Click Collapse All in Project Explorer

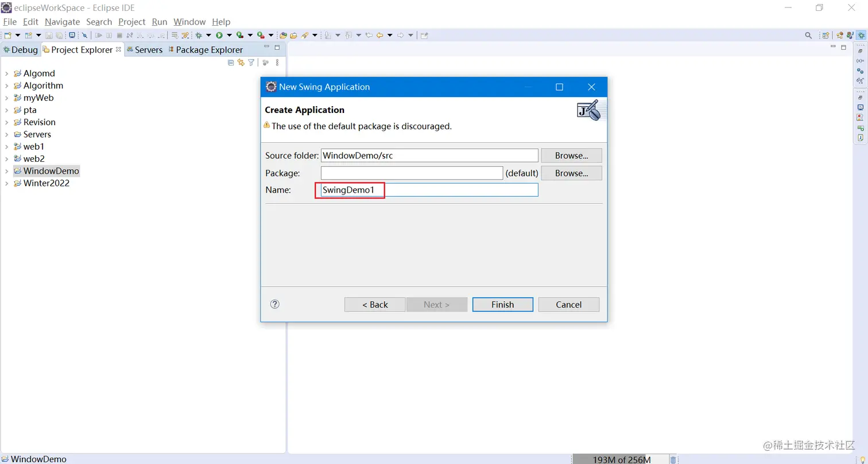pos(231,63)
